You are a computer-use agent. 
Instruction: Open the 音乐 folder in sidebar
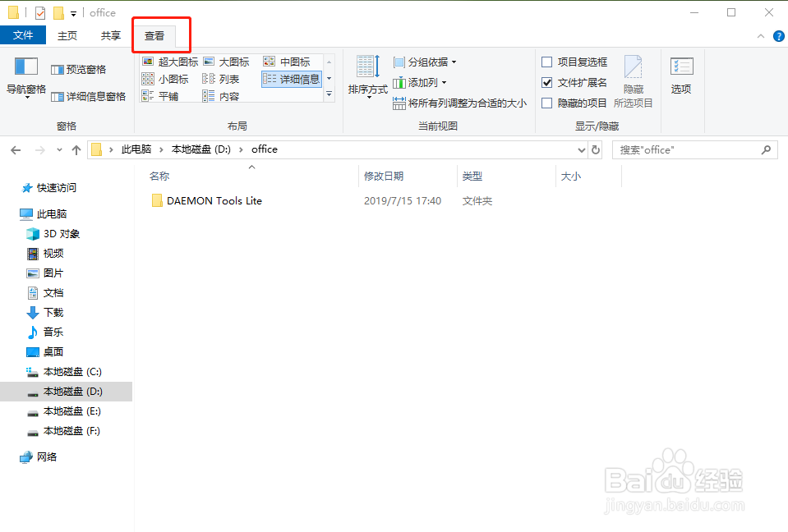click(x=45, y=332)
